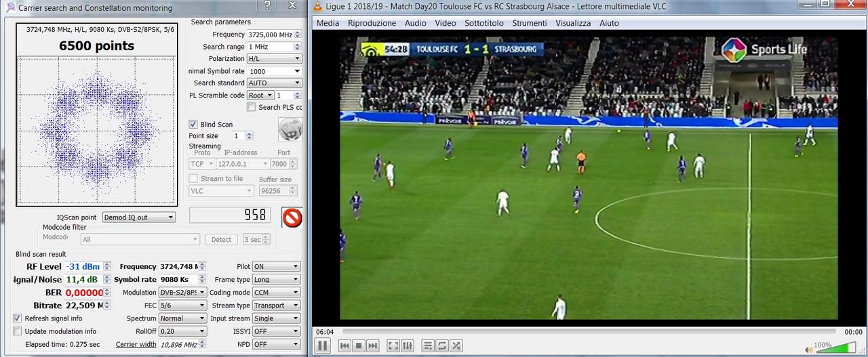Open the Coding mode CCM dropdown

[276, 293]
